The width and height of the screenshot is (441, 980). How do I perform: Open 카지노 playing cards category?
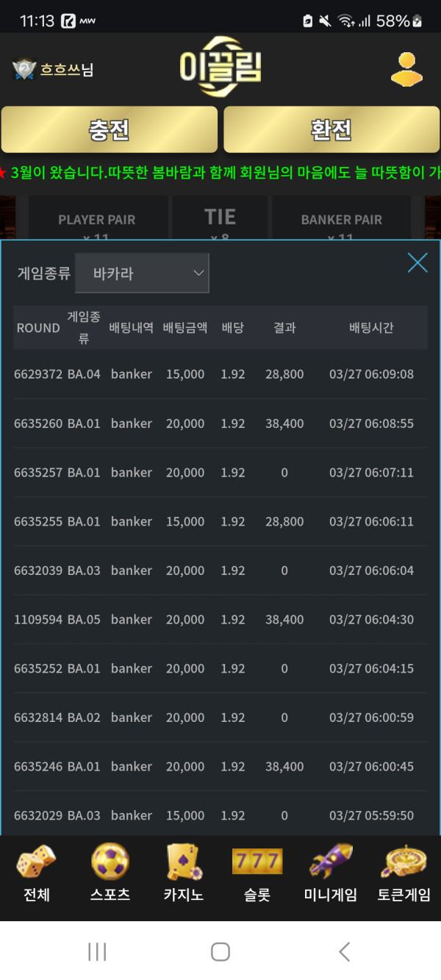click(x=184, y=874)
